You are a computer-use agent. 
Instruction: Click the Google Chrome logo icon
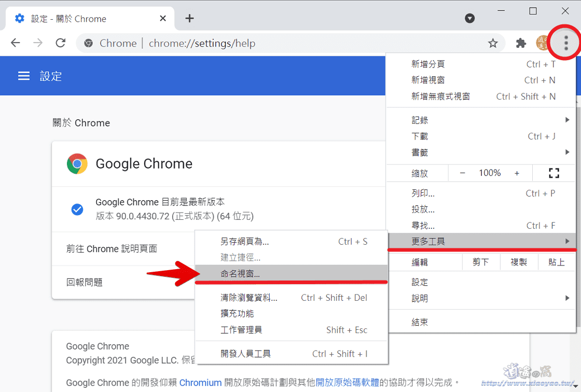[x=77, y=164]
